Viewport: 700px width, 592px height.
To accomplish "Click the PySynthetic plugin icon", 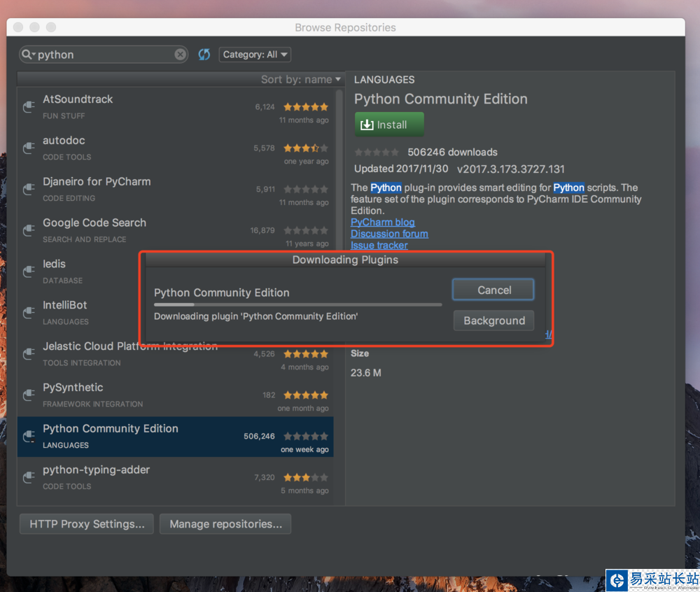I will tap(29, 395).
